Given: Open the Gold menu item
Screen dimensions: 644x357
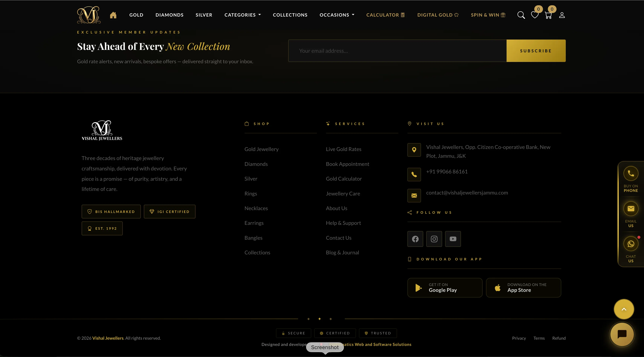Looking at the screenshot, I should [x=136, y=15].
